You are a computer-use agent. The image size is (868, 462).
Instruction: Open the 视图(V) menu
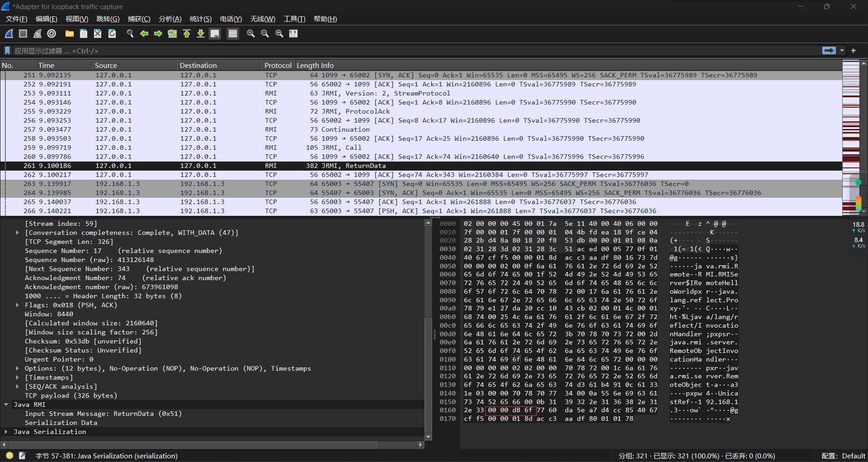[x=77, y=19]
